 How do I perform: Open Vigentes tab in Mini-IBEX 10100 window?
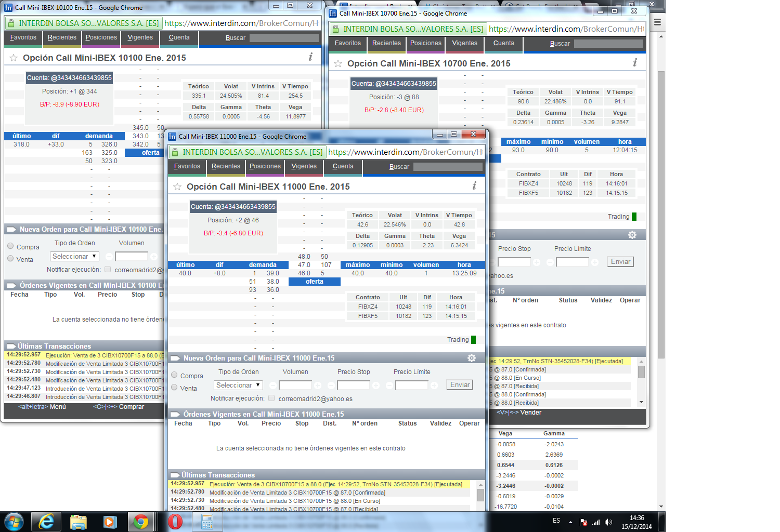(x=140, y=38)
